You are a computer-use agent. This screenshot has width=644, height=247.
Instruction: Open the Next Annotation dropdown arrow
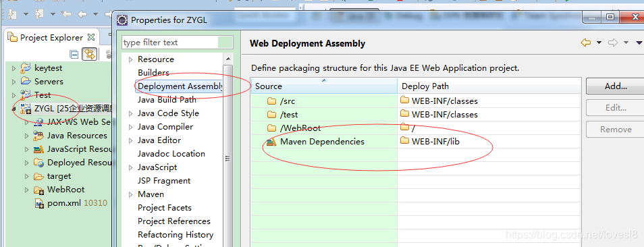coord(26,14)
